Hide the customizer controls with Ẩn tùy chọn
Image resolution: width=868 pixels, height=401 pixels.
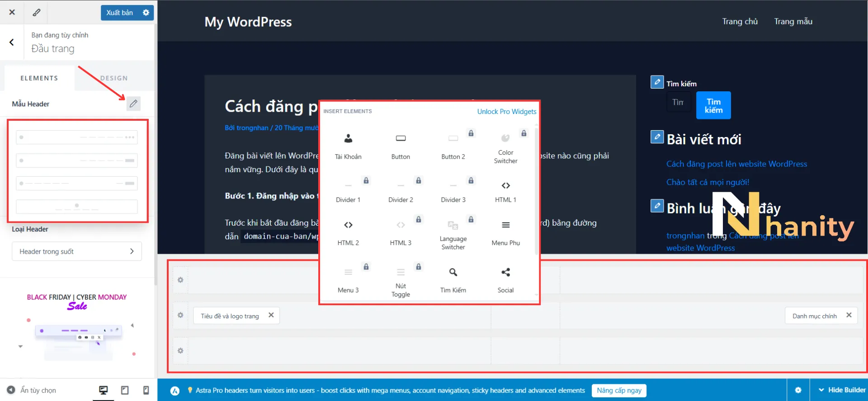click(x=32, y=390)
